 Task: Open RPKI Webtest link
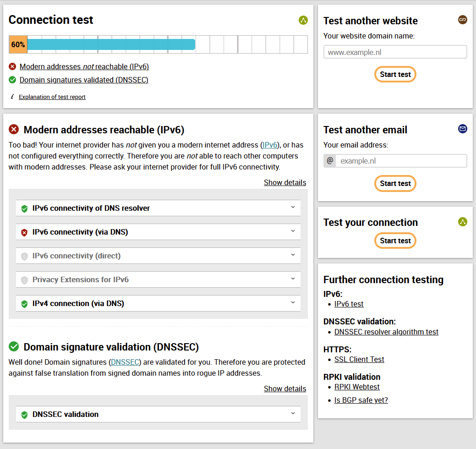[357, 387]
